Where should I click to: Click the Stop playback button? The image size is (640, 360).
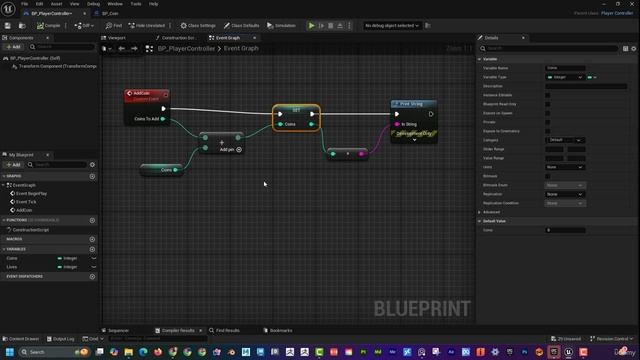[x=331, y=26]
